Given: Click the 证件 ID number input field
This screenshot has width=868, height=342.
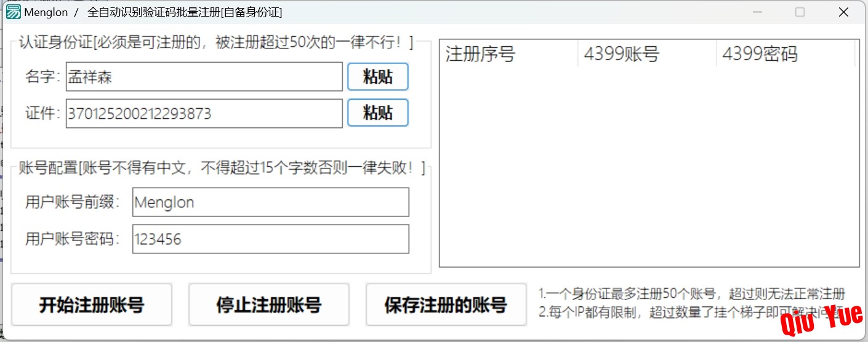Looking at the screenshot, I should coord(204,114).
